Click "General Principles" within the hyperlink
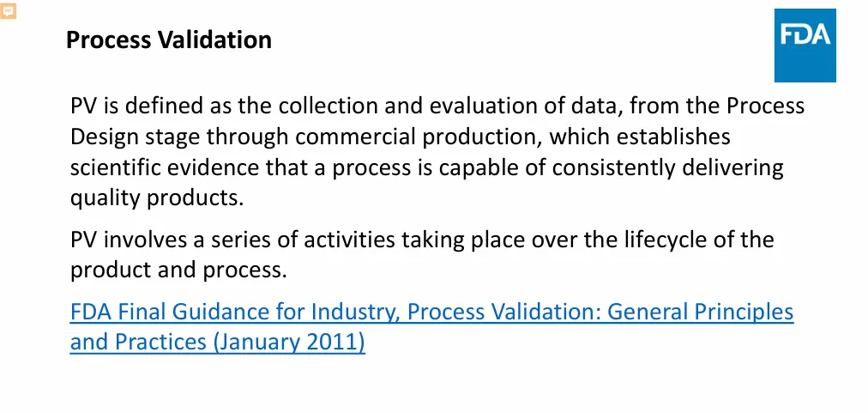Viewport: 868px width, 413px height. pyautogui.click(x=700, y=312)
